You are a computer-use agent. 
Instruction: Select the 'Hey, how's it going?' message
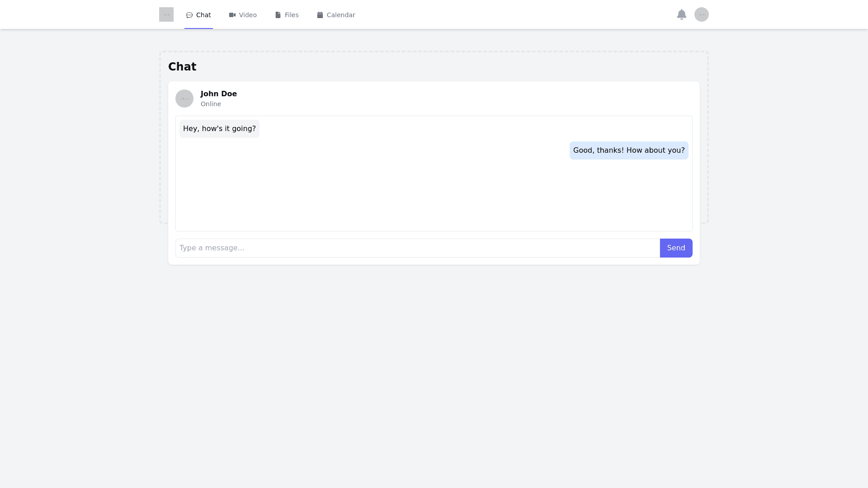(x=219, y=129)
